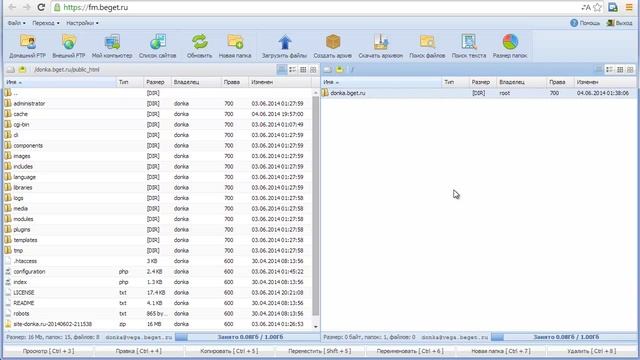Sort the right panel by the Изменен column
Screen dimensions: 640x360
tap(605, 82)
